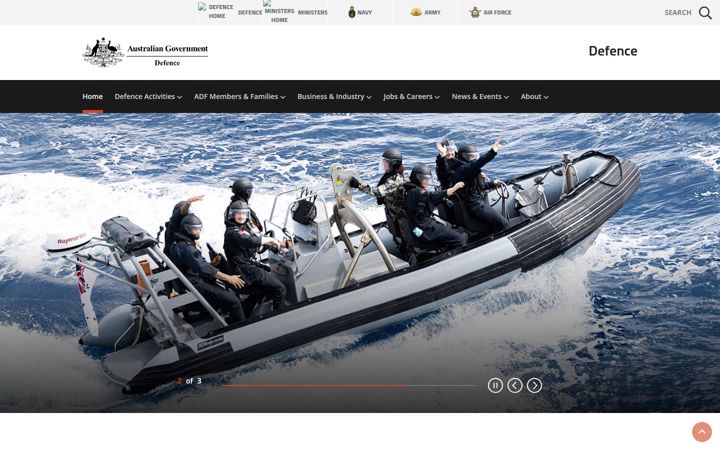Open the Air Force badge icon
This screenshot has width=720, height=450.
(x=475, y=12)
